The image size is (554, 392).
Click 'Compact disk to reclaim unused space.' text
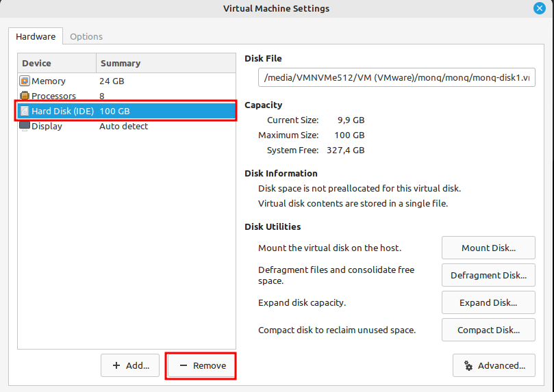click(337, 330)
